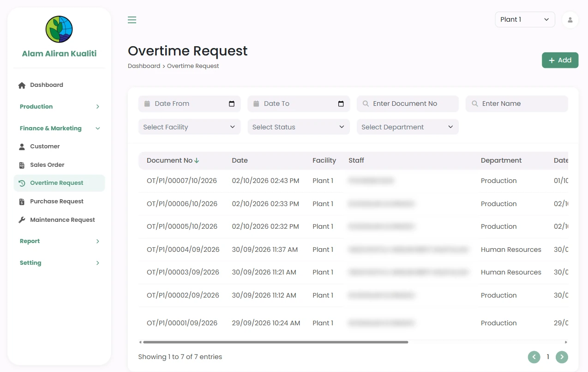
Task: Click the Overtime Request breadcrumb text
Action: (x=193, y=66)
